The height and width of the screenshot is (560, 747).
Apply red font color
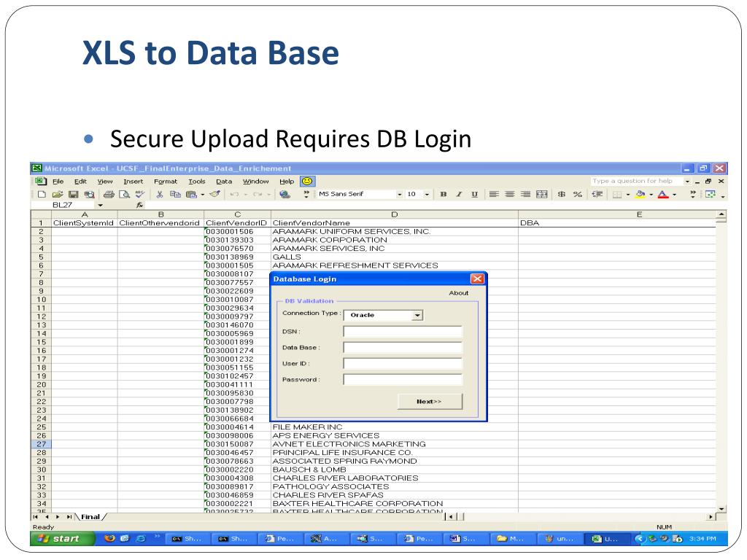pos(662,194)
